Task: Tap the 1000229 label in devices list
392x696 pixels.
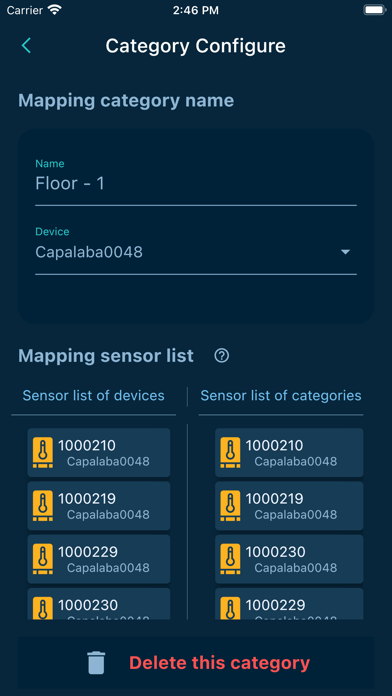Action: coord(88,552)
